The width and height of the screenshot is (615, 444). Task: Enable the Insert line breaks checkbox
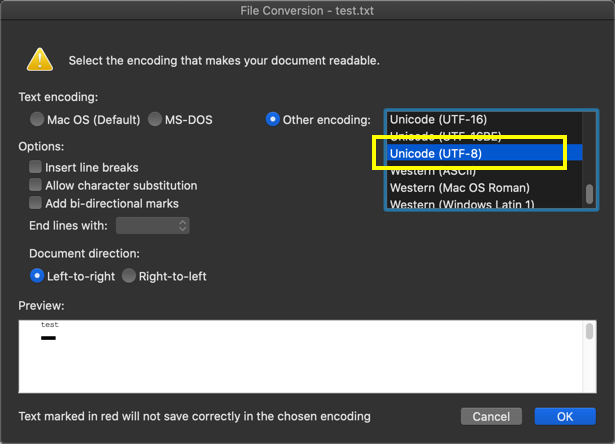(36, 167)
